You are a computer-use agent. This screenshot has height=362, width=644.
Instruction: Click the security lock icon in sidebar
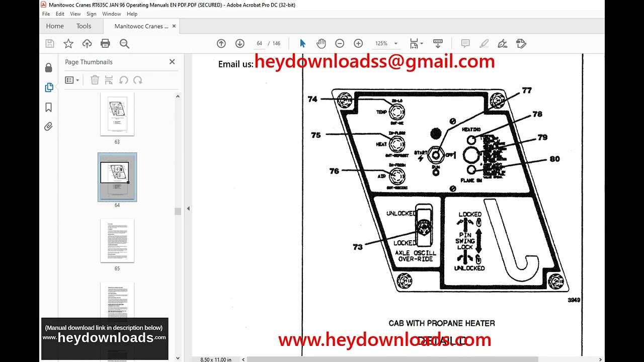coord(49,68)
